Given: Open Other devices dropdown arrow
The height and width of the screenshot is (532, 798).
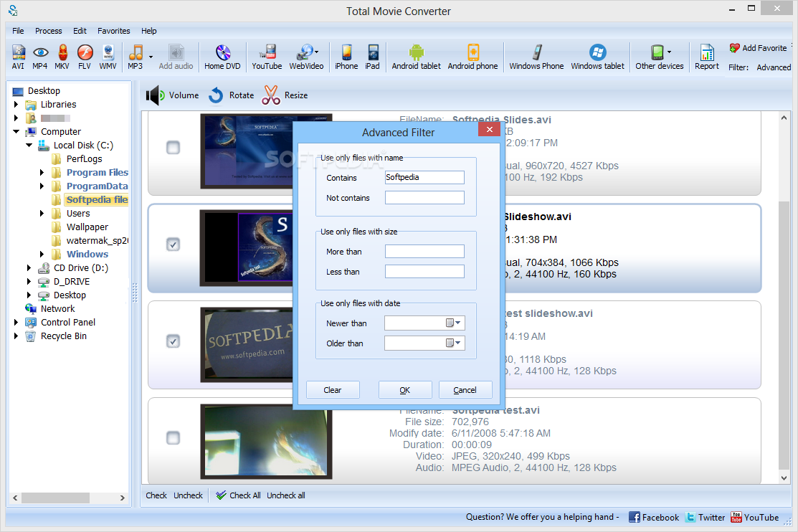Looking at the screenshot, I should (669, 52).
